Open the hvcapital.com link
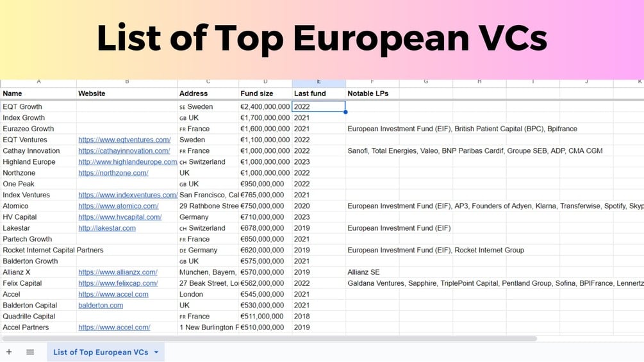 pos(120,218)
